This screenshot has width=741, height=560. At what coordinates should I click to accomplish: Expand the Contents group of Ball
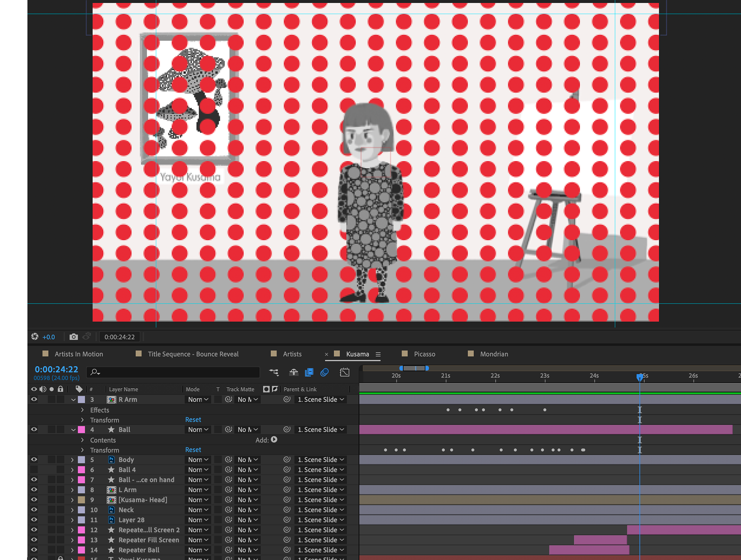click(x=82, y=440)
